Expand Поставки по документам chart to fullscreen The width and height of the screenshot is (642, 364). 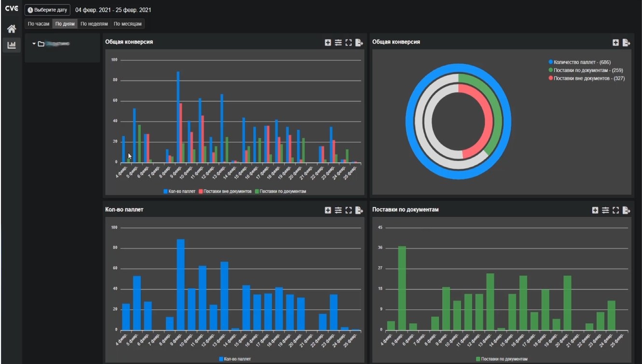pos(615,210)
